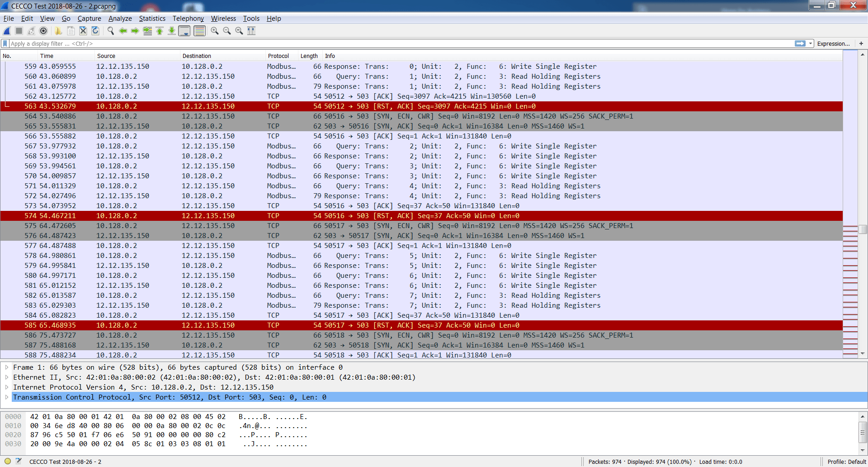Expand Transmission Control Protocol details

7,397
